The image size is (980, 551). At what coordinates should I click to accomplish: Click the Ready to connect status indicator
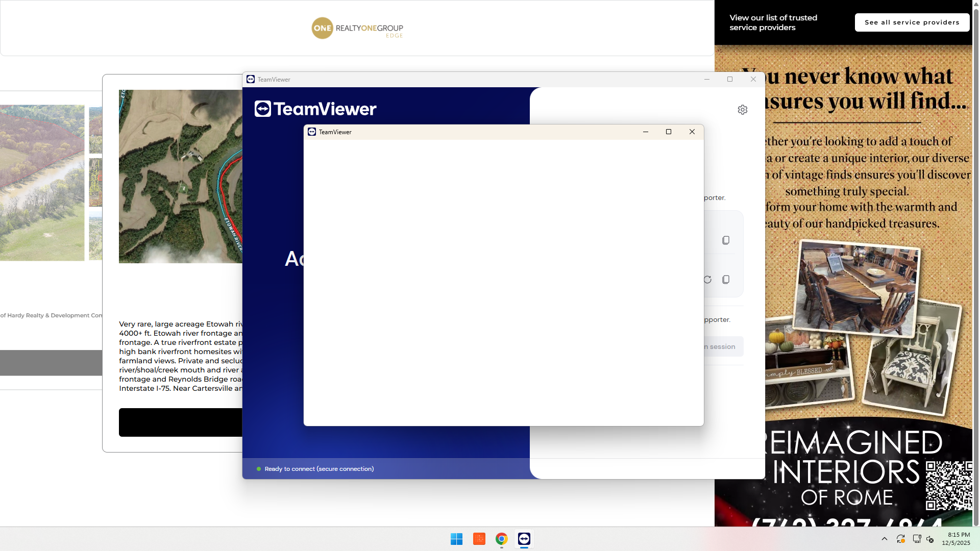pos(315,468)
